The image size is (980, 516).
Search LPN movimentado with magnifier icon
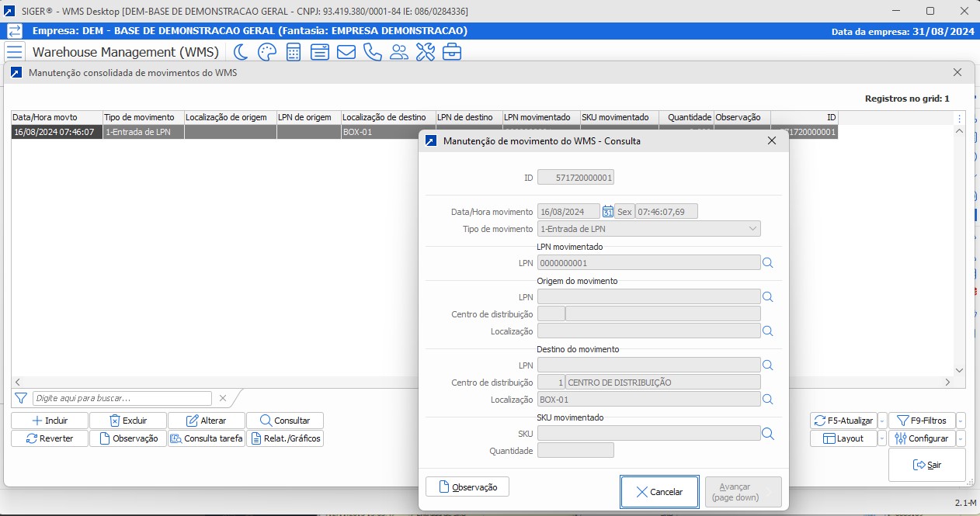pyautogui.click(x=768, y=263)
